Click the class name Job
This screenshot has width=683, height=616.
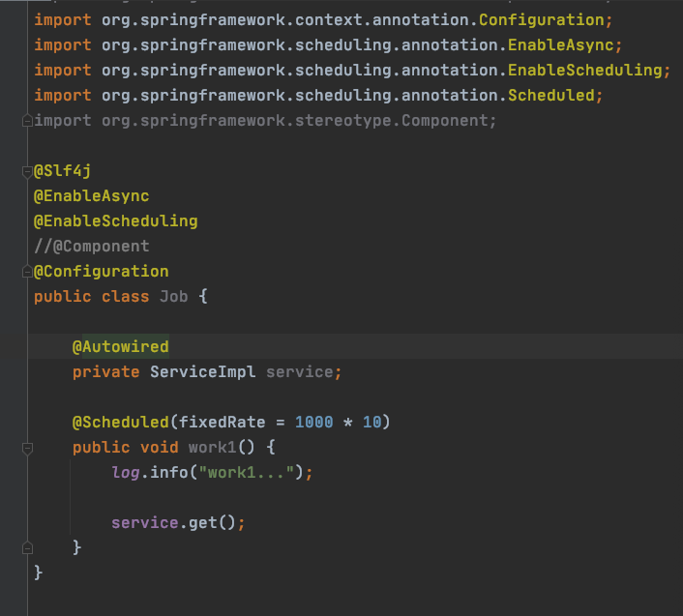point(174,297)
